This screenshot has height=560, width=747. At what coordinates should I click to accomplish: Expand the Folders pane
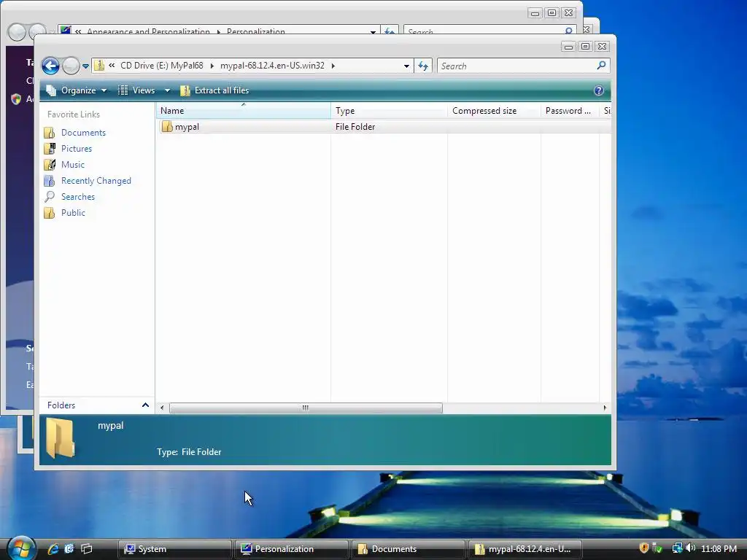click(145, 405)
